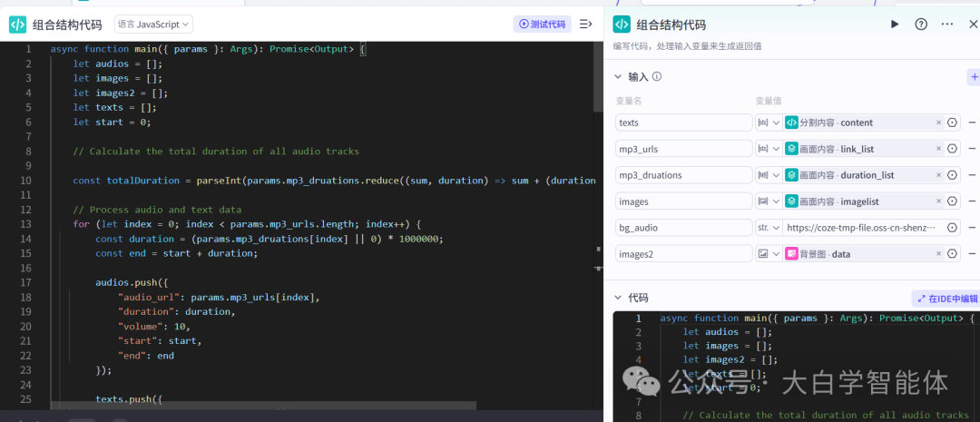Open type dropdown for texts variable

769,123
